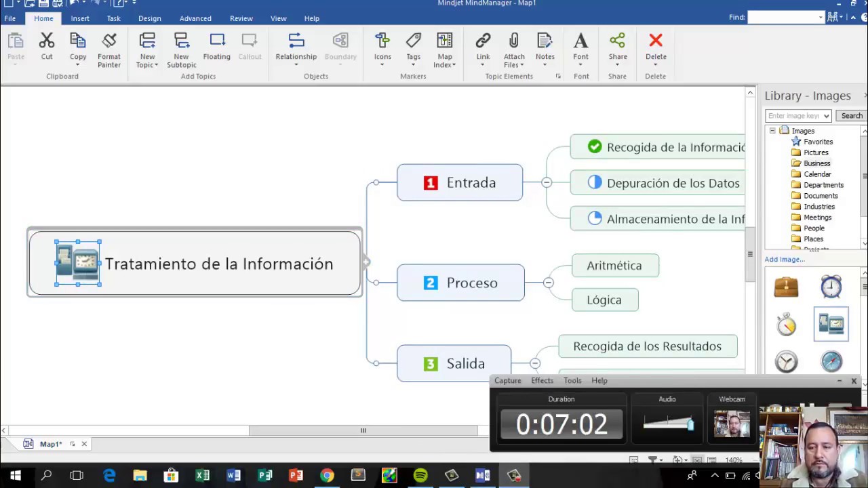Open the Map Index dropdown arrow

(x=453, y=65)
